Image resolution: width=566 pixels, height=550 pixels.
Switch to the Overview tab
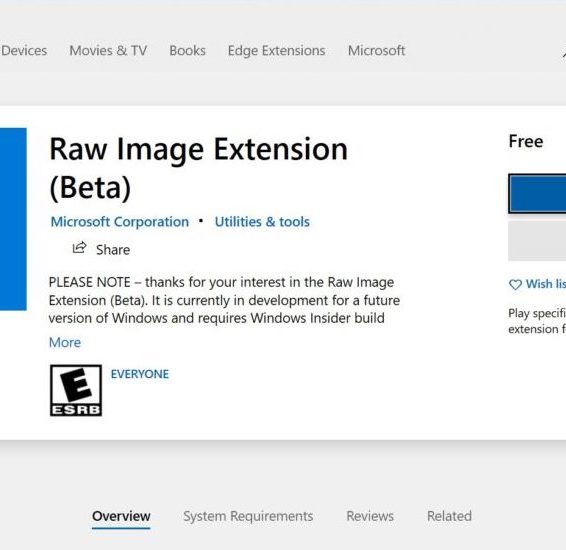click(x=121, y=516)
